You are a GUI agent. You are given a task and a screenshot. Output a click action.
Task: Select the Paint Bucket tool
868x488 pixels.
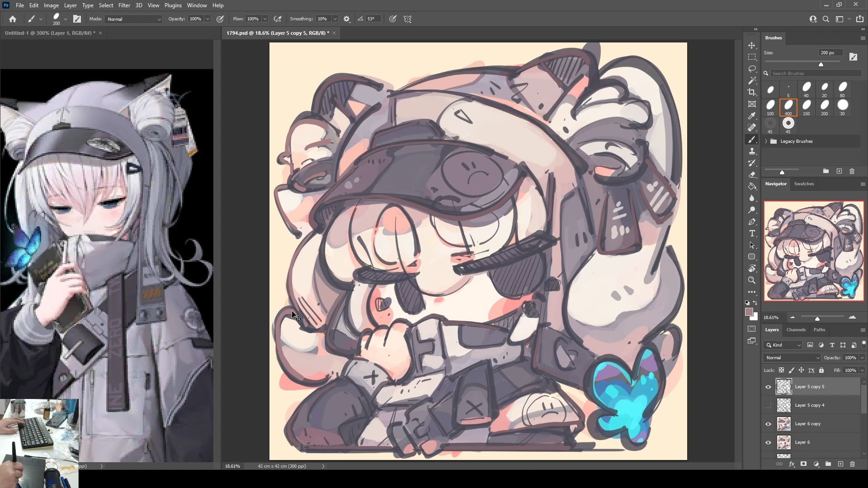[752, 187]
